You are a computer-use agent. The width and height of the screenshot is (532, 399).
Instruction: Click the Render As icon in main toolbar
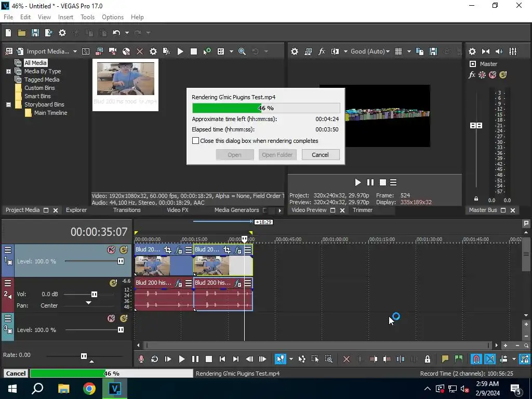point(48,33)
